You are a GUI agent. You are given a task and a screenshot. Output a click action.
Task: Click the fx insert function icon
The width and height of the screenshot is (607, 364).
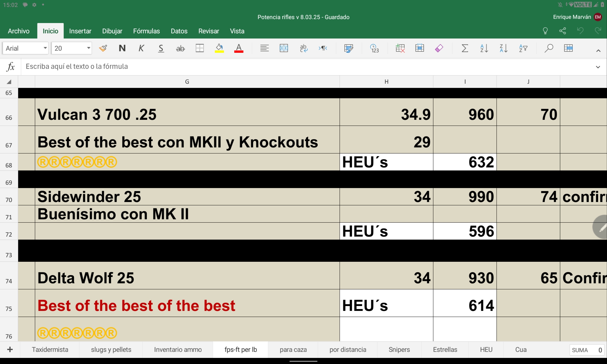(x=11, y=66)
